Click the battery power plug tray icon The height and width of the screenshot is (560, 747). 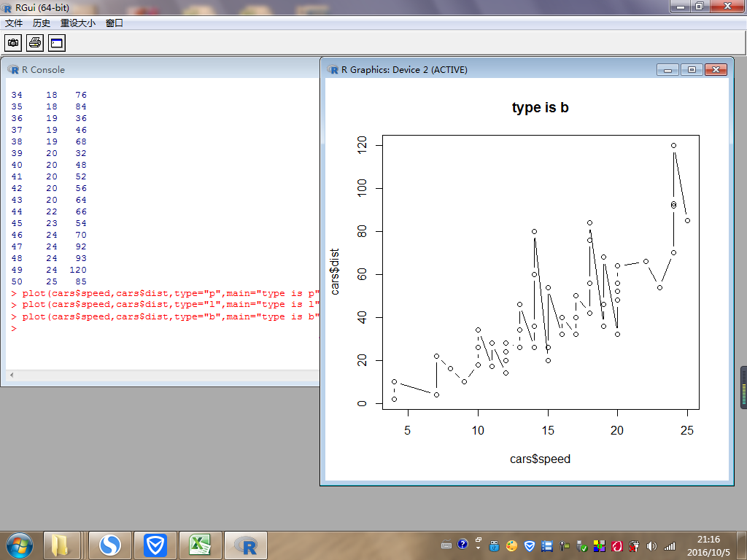[x=634, y=546]
